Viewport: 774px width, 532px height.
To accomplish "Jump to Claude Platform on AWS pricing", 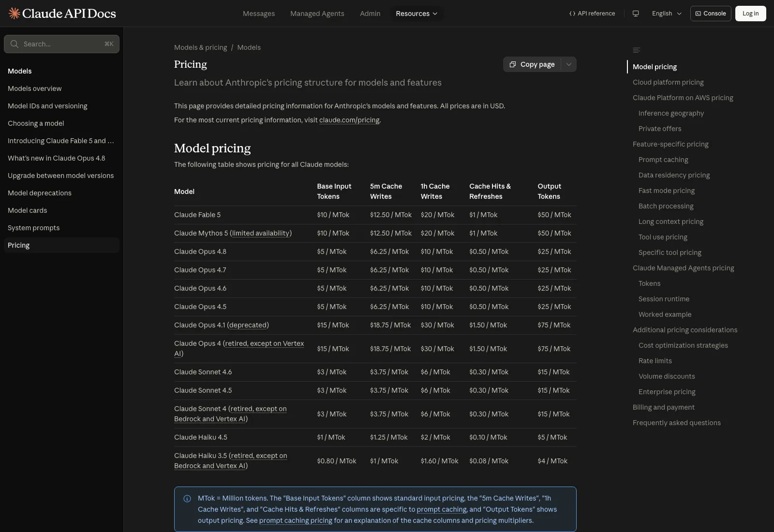I will pyautogui.click(x=683, y=98).
